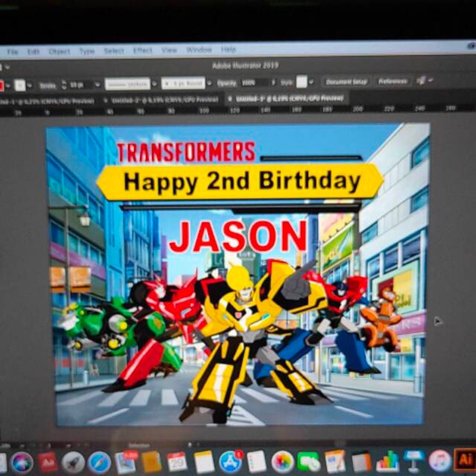Screen dimensions: 476x476
Task: Open the Notes app in the dock
Action: pos(204,462)
